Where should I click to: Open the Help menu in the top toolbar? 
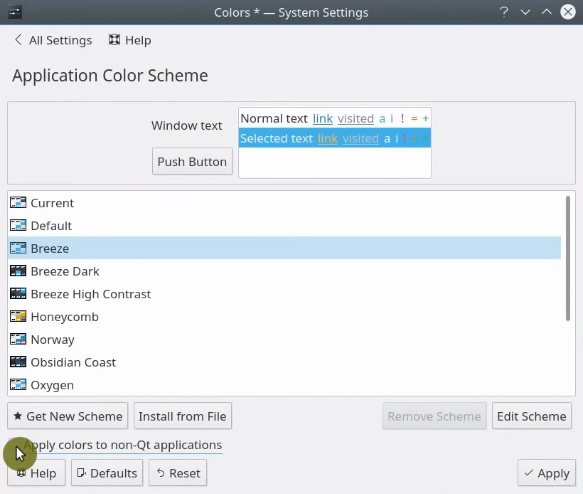tap(130, 40)
